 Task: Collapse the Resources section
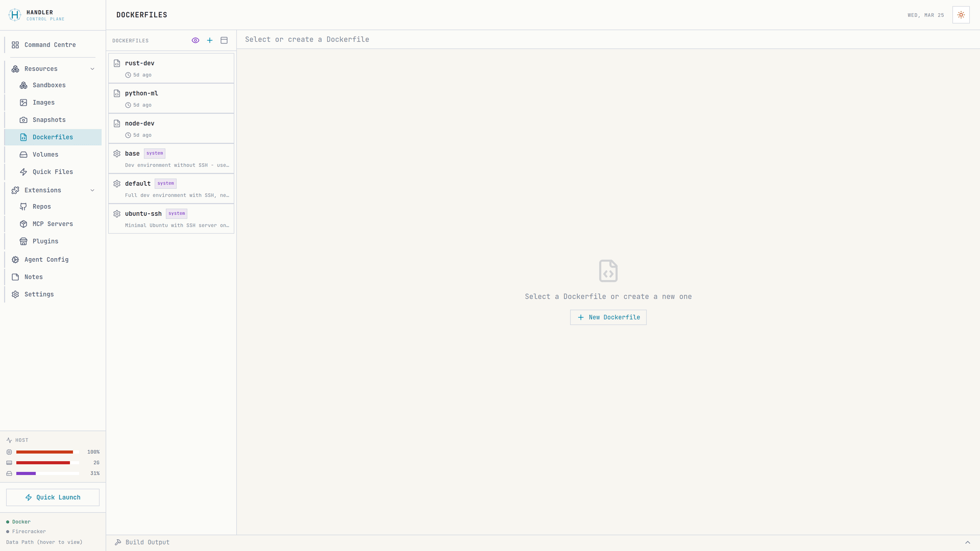point(92,69)
